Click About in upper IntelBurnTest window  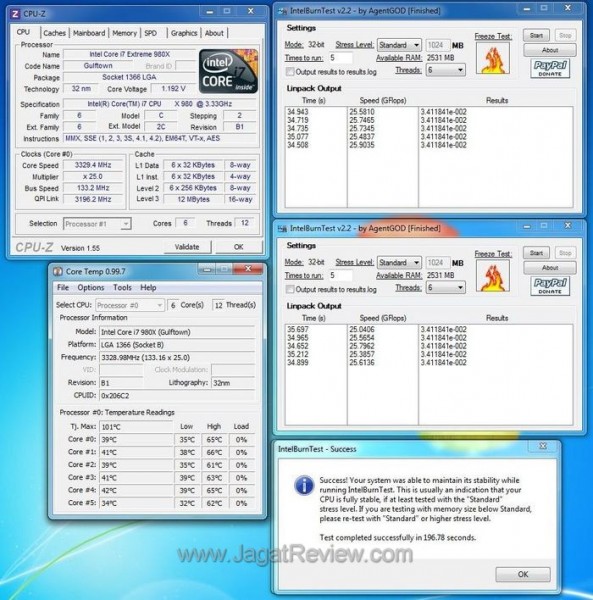[550, 50]
